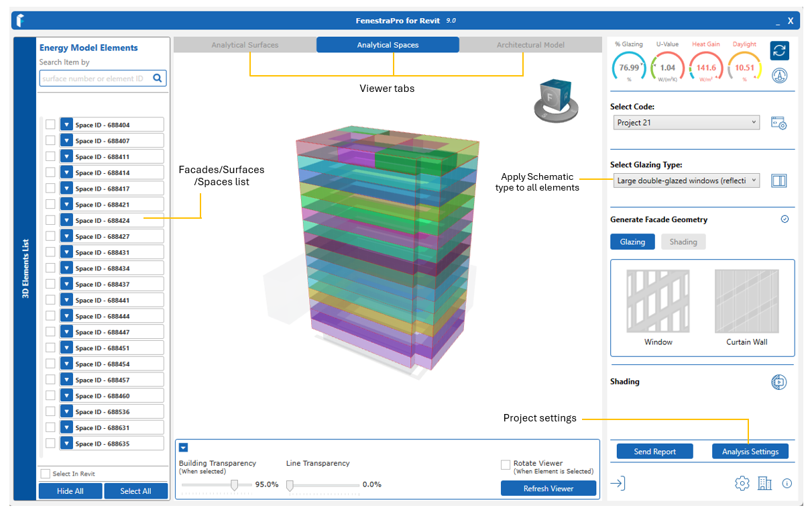Click the Shading section viewer icon
Viewport: 812px width, 514px height.
(x=778, y=382)
